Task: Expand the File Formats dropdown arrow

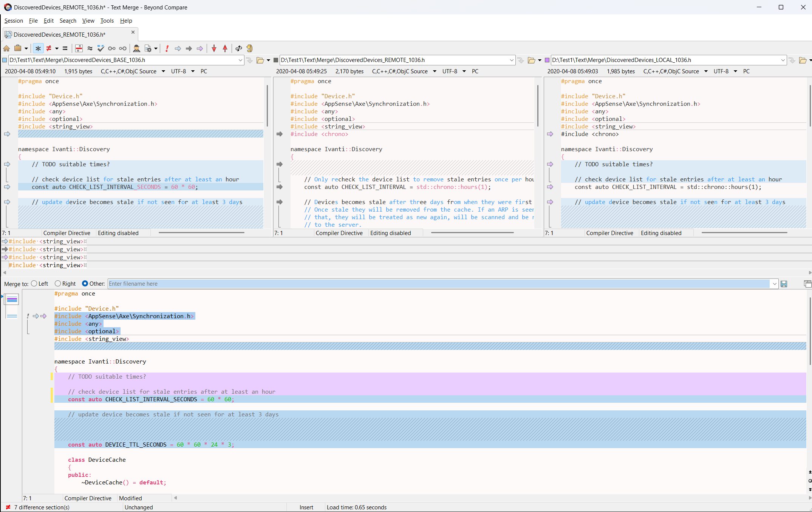Action: [x=156, y=48]
